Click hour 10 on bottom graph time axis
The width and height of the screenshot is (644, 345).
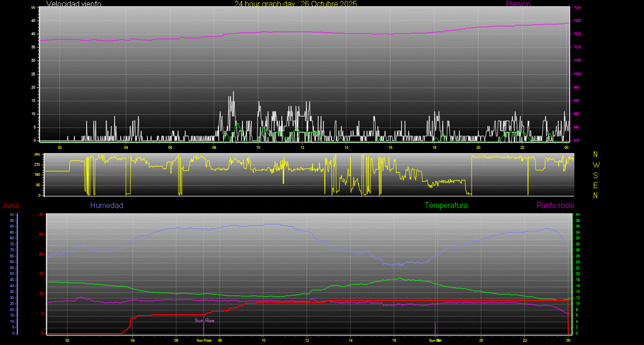(263, 340)
